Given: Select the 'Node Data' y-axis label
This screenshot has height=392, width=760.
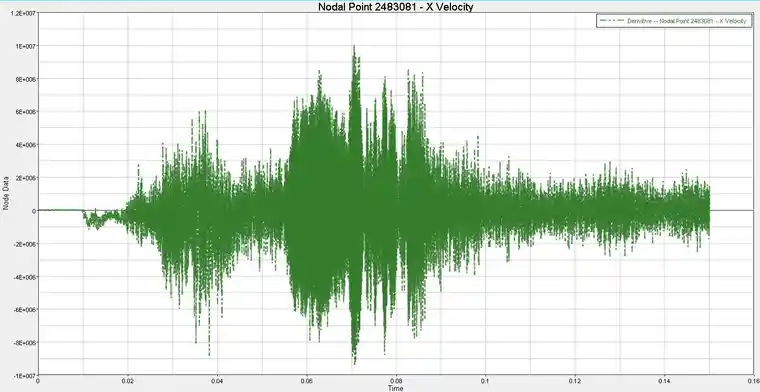Looking at the screenshot, I should pos(6,194).
